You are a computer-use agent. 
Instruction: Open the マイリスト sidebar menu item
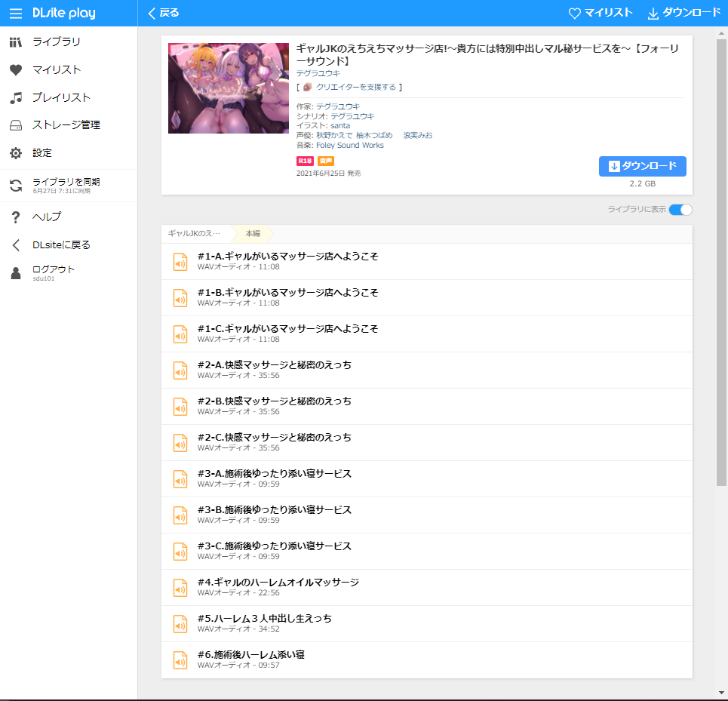(69, 69)
